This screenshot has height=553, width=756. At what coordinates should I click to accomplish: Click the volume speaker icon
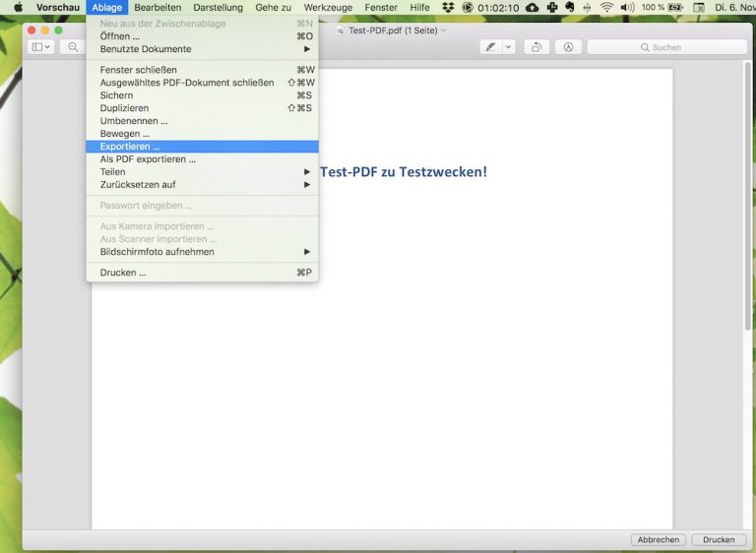tap(627, 7)
